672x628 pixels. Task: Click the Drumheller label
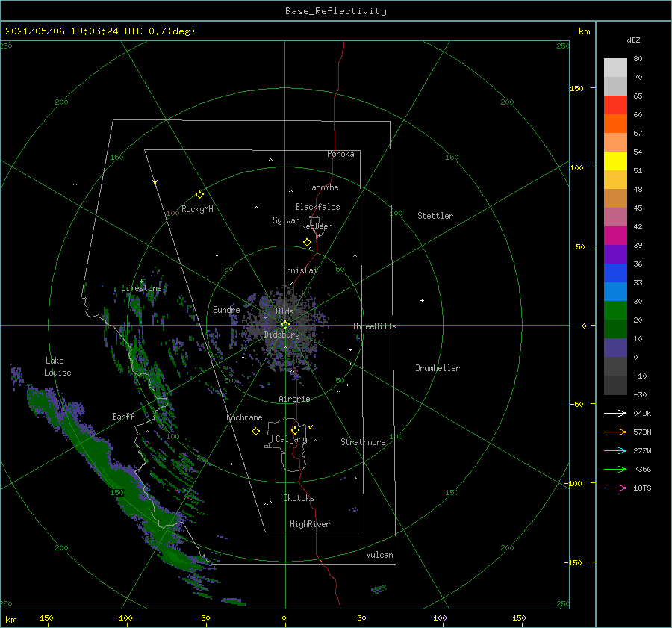(x=438, y=368)
